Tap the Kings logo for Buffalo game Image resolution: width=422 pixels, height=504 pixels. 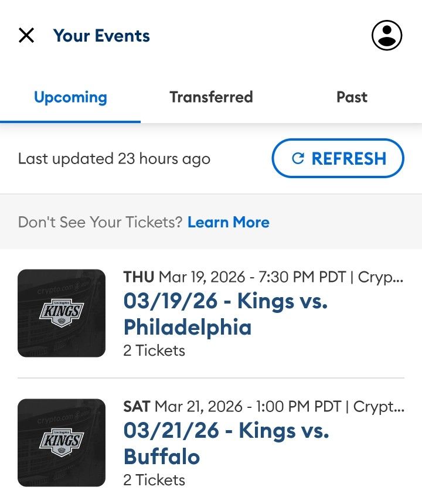click(x=62, y=442)
